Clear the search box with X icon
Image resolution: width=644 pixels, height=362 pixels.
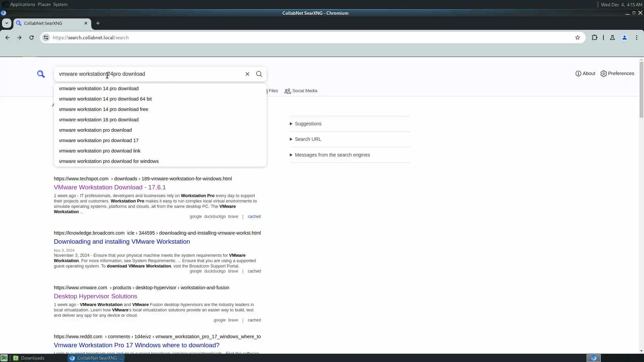(247, 74)
